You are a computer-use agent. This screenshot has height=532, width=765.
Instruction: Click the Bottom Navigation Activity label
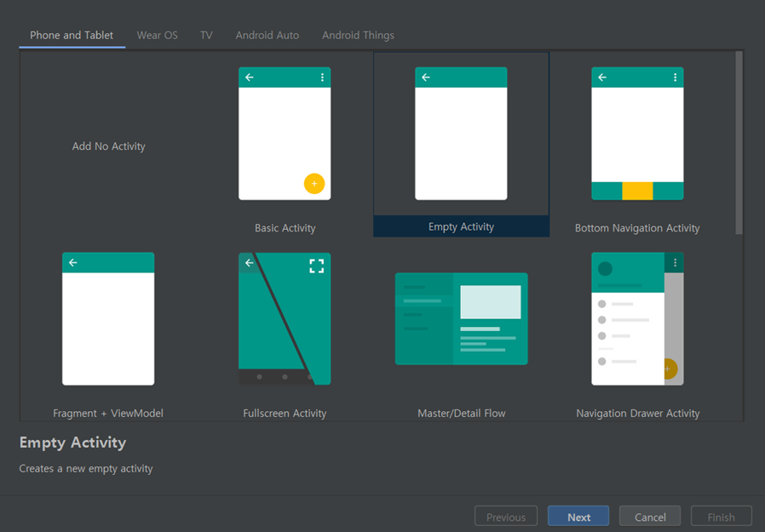pos(637,228)
